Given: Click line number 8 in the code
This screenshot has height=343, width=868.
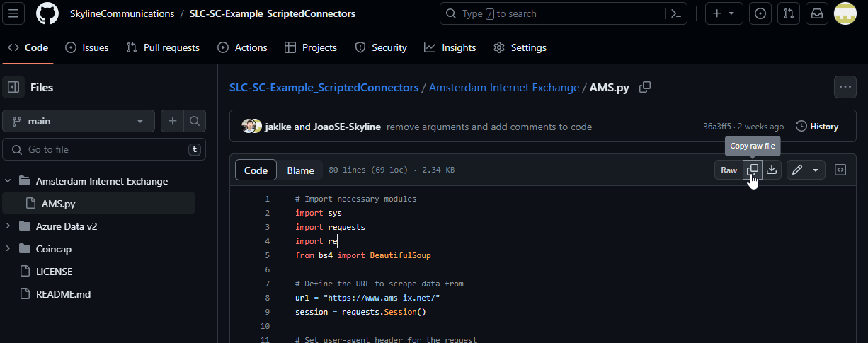Looking at the screenshot, I should coord(267,298).
